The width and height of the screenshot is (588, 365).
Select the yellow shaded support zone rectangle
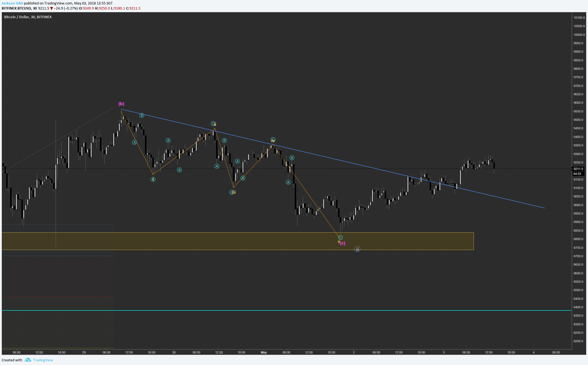238,241
